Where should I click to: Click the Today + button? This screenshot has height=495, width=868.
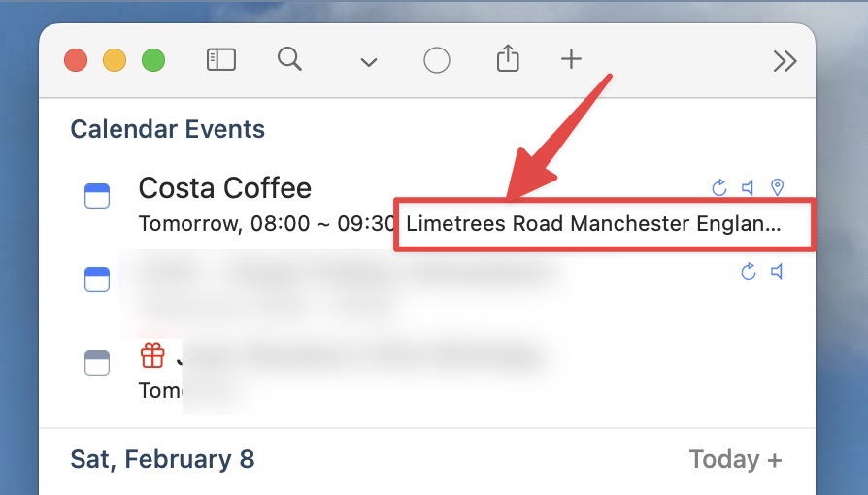pos(735,459)
